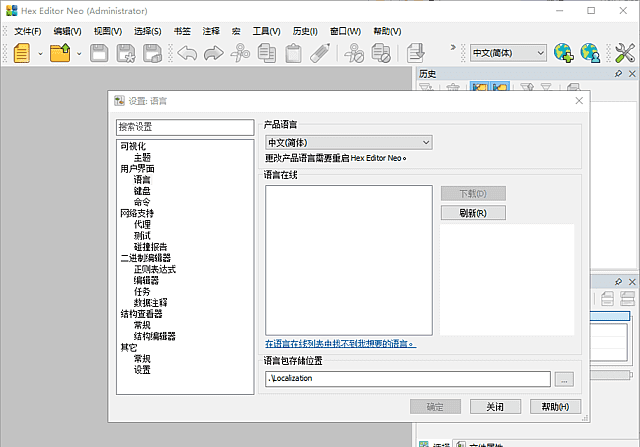This screenshot has width=640, height=447.
Task: Click the pin icon of the lower right panel
Action: pyautogui.click(x=618, y=282)
